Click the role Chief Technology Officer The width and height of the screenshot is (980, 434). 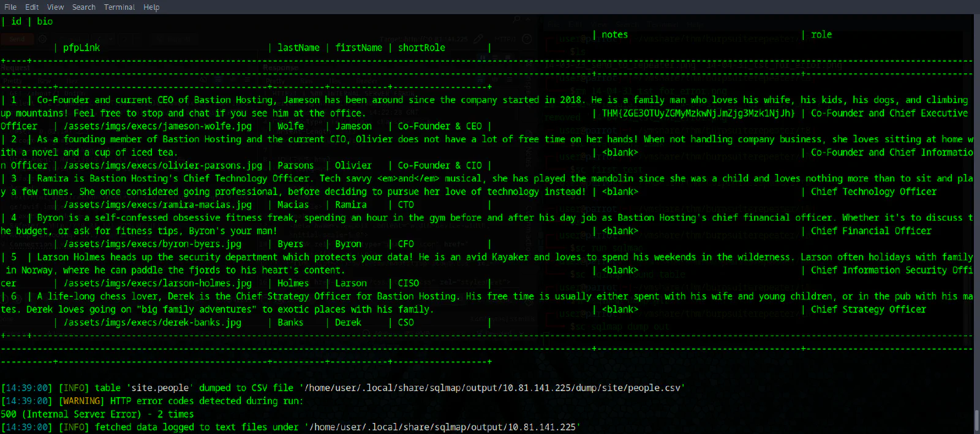pos(874,192)
